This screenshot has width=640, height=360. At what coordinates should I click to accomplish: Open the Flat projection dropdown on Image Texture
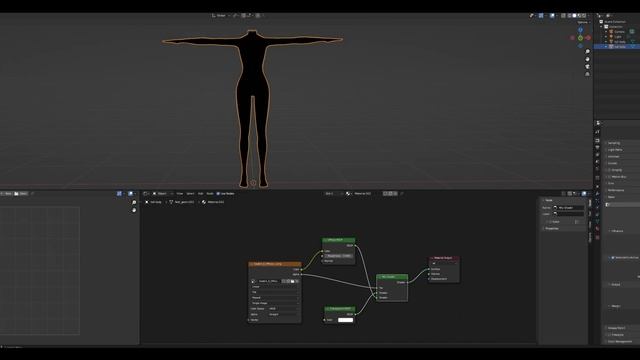click(275, 292)
